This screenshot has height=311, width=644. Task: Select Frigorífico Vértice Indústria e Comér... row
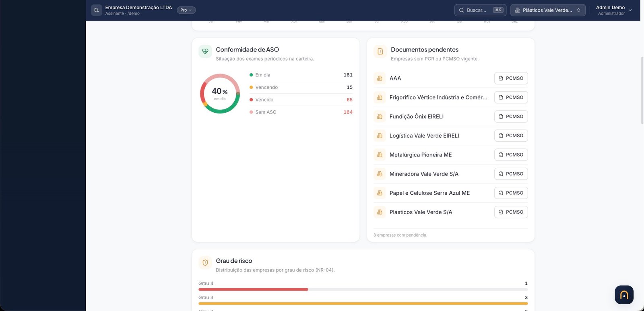[451, 97]
